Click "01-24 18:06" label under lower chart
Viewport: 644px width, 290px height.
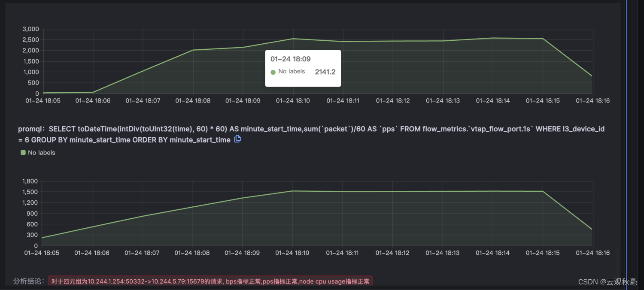pyautogui.click(x=92, y=253)
